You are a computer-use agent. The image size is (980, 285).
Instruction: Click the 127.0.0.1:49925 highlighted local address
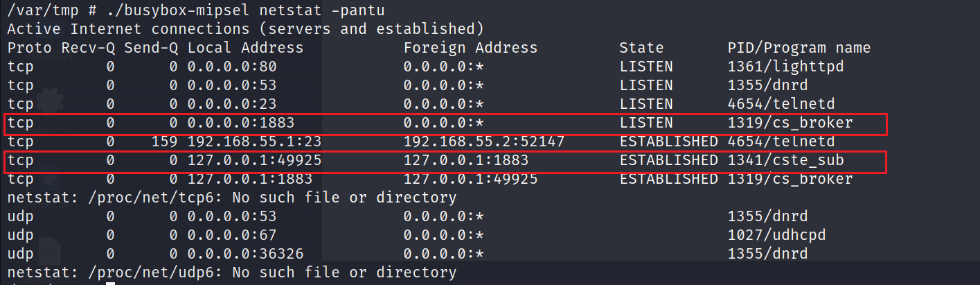coord(254,161)
